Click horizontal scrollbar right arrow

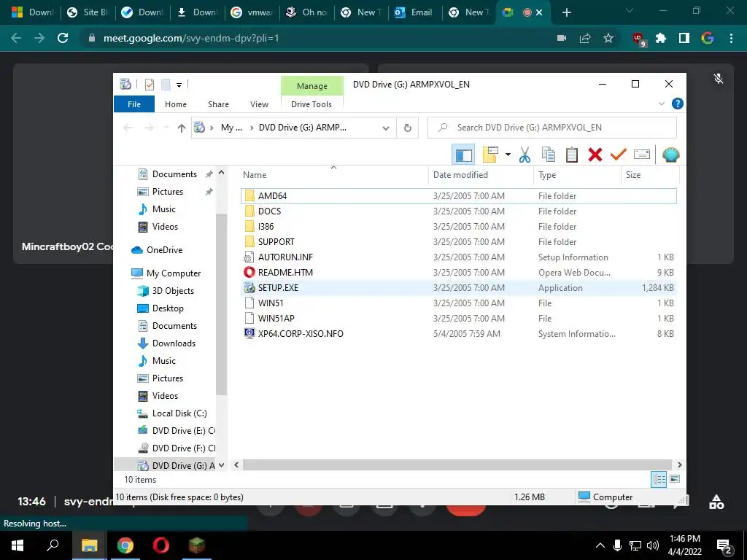coord(679,464)
